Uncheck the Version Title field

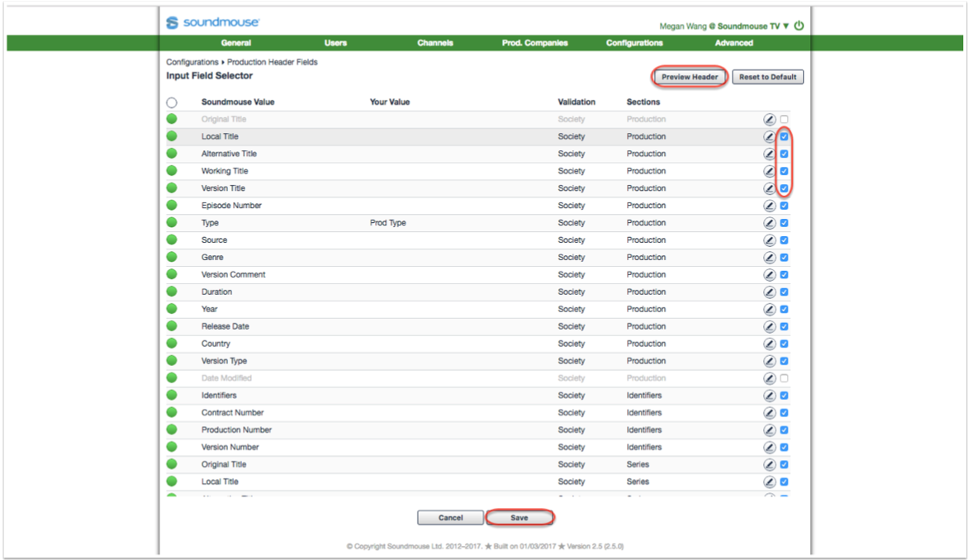click(x=784, y=188)
